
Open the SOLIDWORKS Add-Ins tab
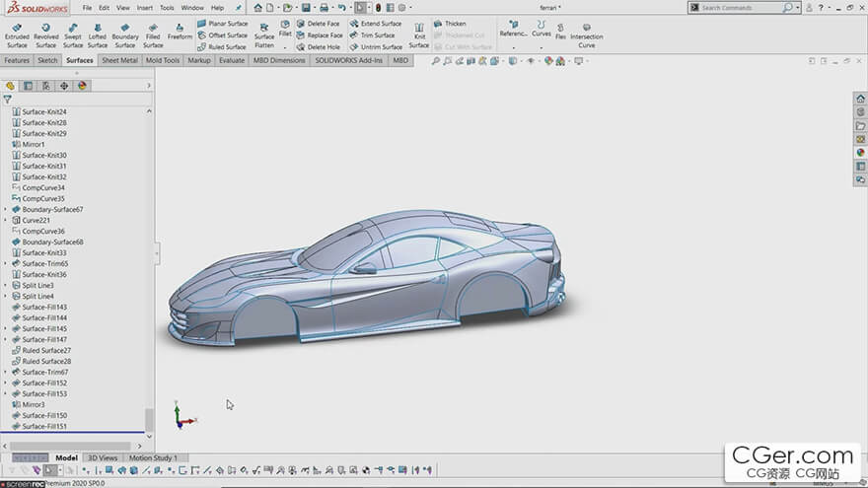349,60
